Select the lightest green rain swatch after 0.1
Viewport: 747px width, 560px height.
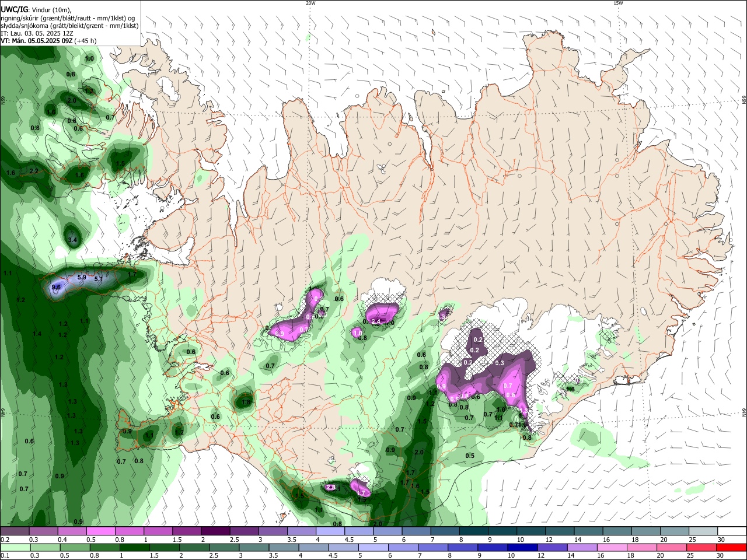pyautogui.click(x=15, y=547)
